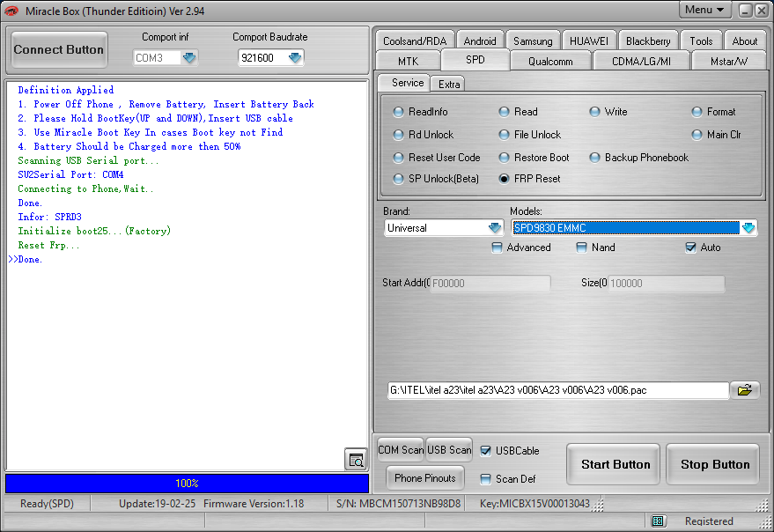Click the firmware path field with A23 v006.pac
Screen dimensions: 774x532
558,389
